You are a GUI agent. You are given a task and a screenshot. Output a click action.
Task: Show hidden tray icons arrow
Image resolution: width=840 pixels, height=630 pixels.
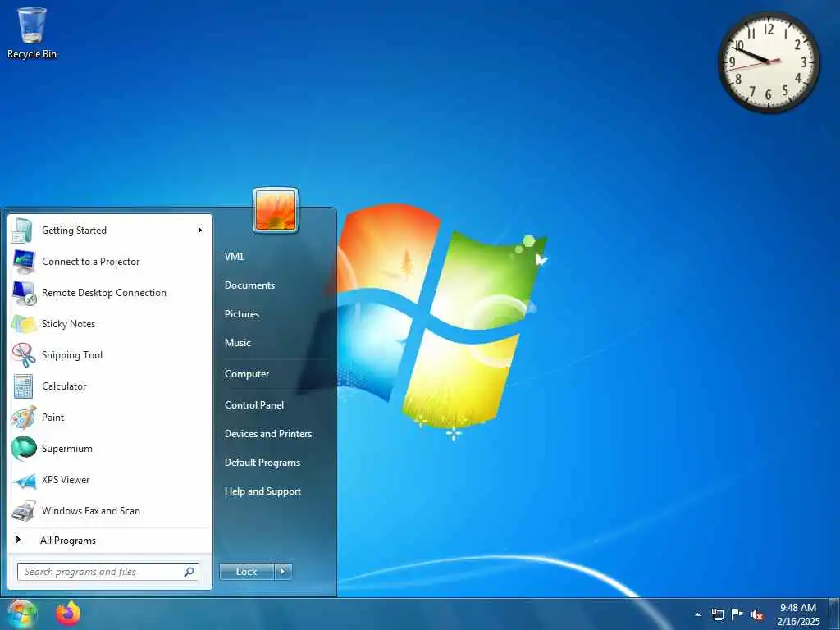point(697,614)
